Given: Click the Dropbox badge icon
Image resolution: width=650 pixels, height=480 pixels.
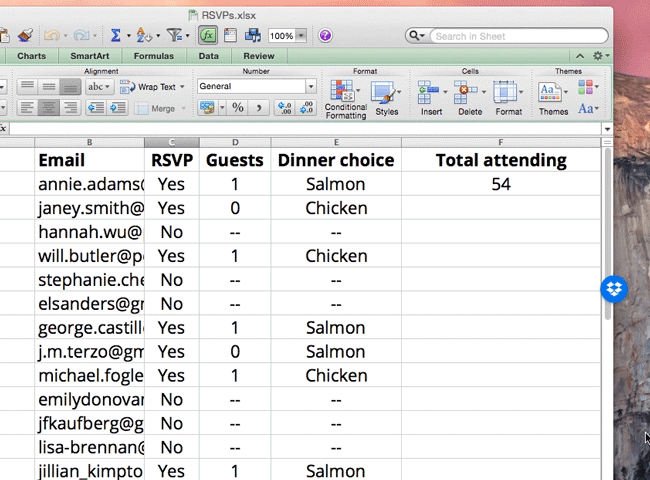Looking at the screenshot, I should click(x=613, y=290).
